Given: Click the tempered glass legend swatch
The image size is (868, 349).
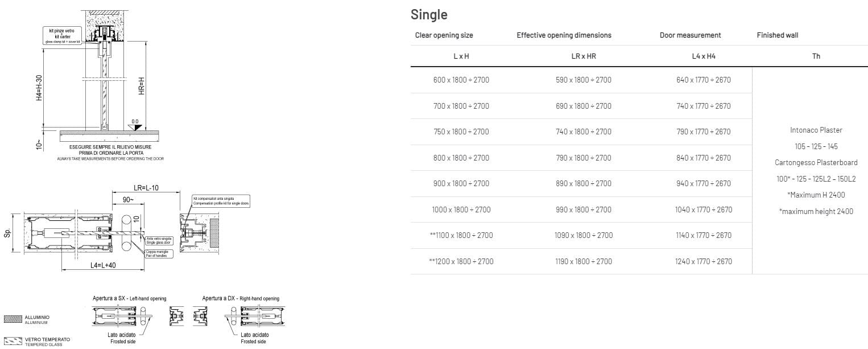Looking at the screenshot, I should pyautogui.click(x=13, y=340).
